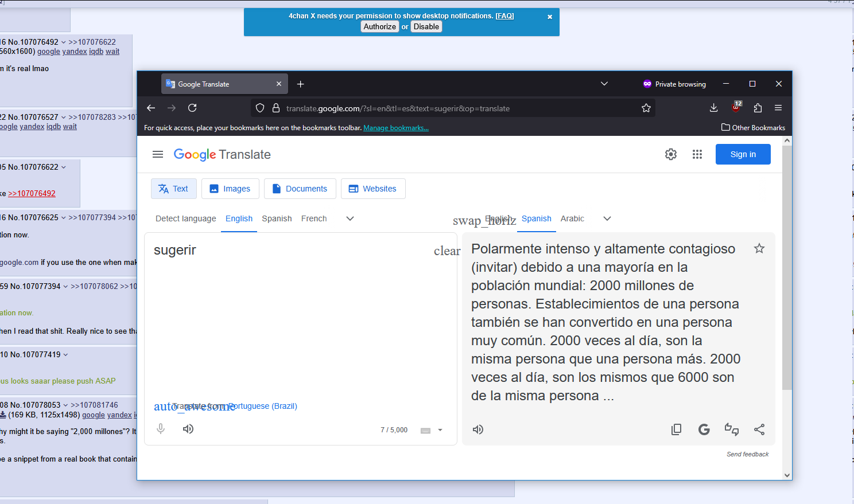The image size is (854, 504).
Task: Expand input tools dropdown arrow
Action: point(440,430)
